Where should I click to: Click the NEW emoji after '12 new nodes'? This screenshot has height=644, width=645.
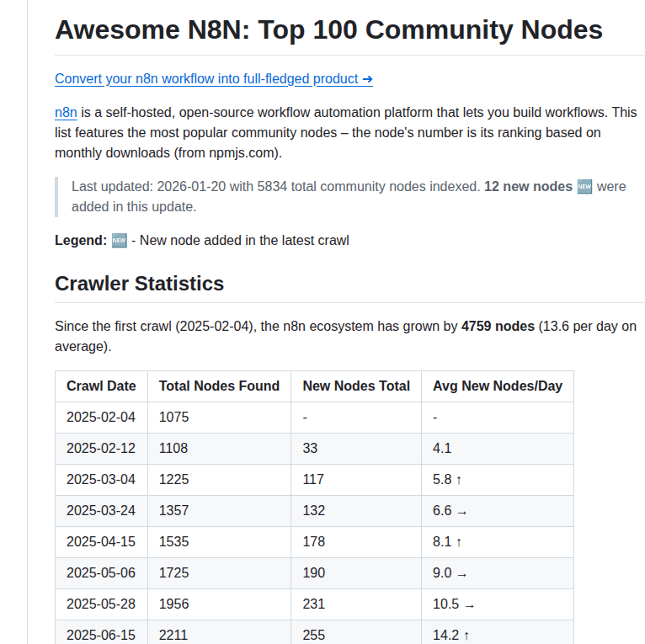[584, 186]
